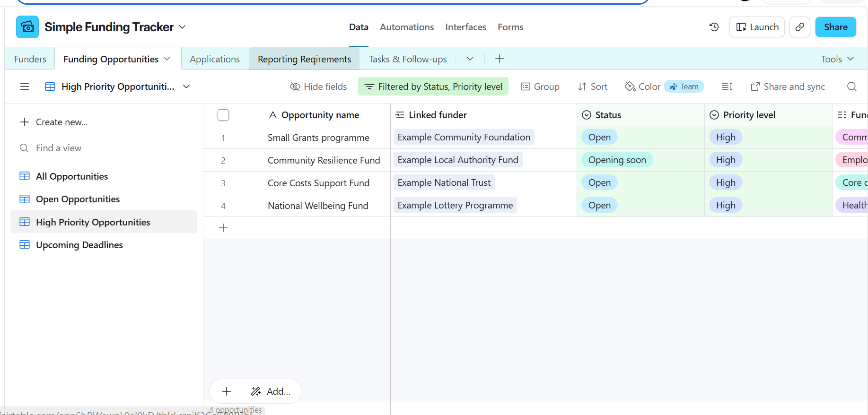Viewport: 868px width, 415px height.
Task: Expand the High Priority Opportunities view menu
Action: click(x=186, y=86)
